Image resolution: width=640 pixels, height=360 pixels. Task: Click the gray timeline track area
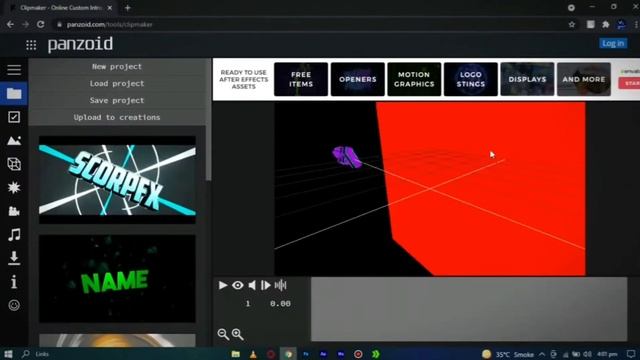(x=469, y=309)
